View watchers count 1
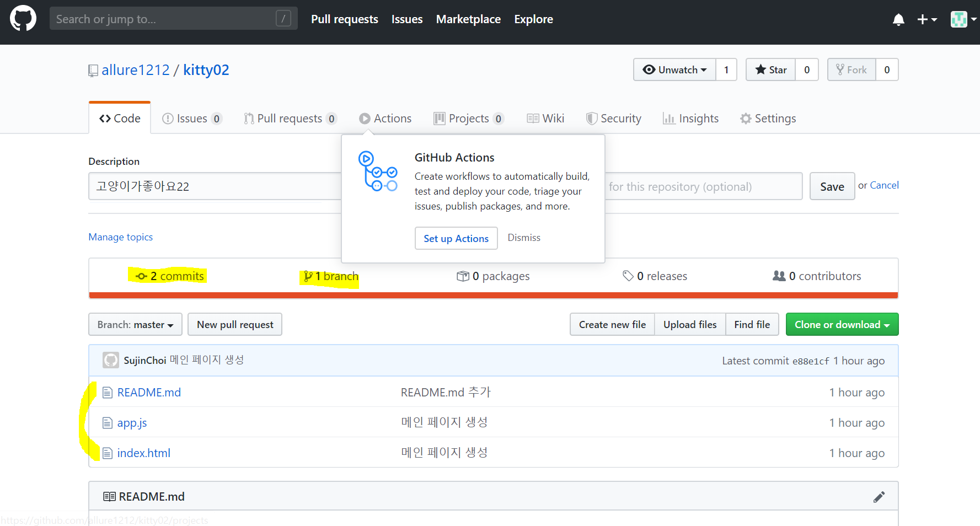Image resolution: width=980 pixels, height=526 pixels. coord(726,69)
